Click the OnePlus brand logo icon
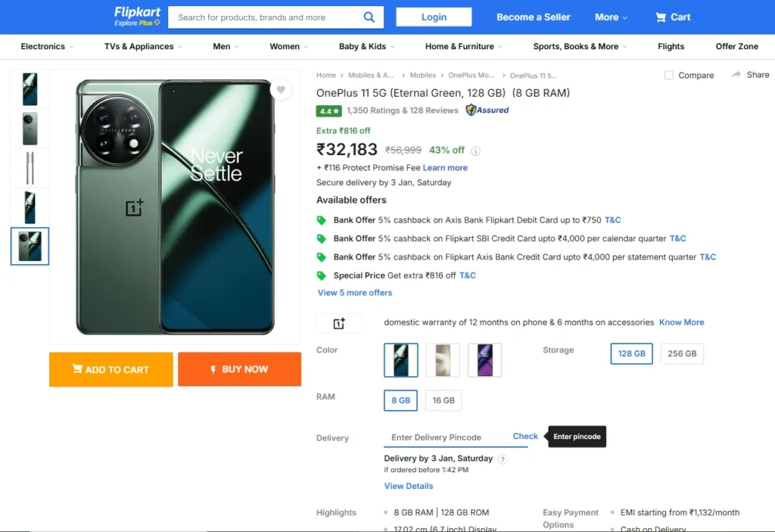Screen dimensions: 775x532 click(x=339, y=323)
